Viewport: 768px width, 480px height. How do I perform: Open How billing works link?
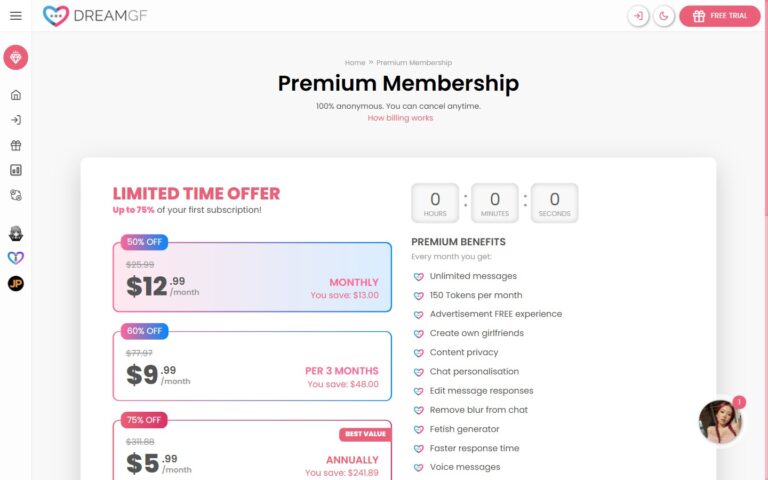coord(400,118)
